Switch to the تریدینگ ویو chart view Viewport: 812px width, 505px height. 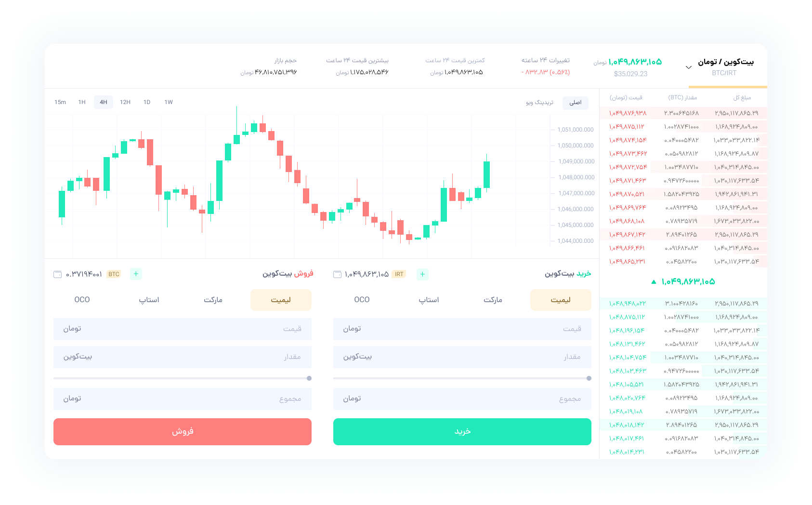point(539,103)
